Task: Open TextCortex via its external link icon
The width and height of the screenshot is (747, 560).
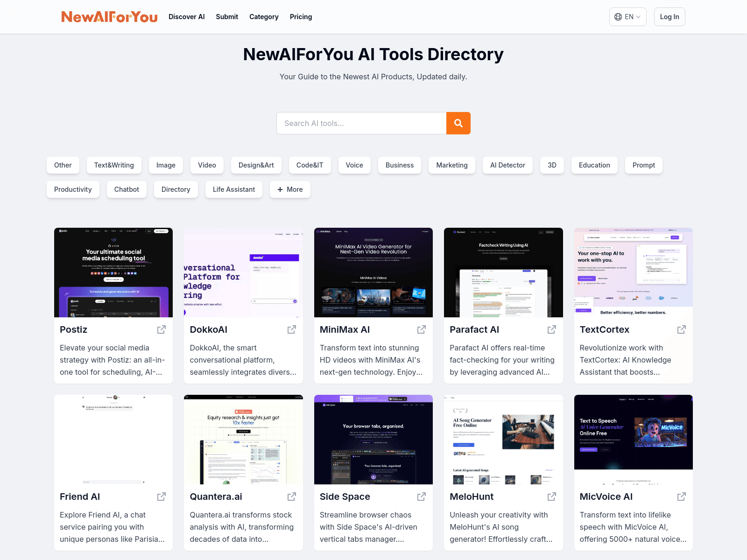Action: [x=681, y=329]
